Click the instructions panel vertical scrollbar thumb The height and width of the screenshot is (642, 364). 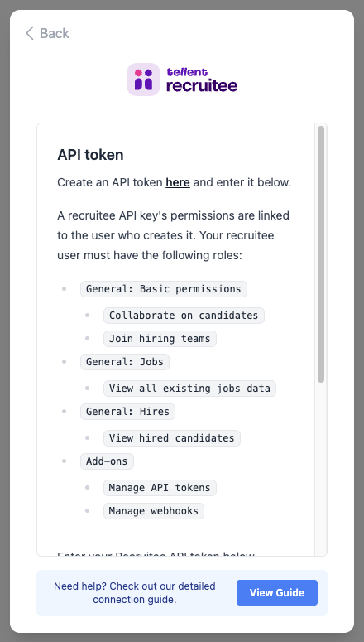click(x=321, y=253)
